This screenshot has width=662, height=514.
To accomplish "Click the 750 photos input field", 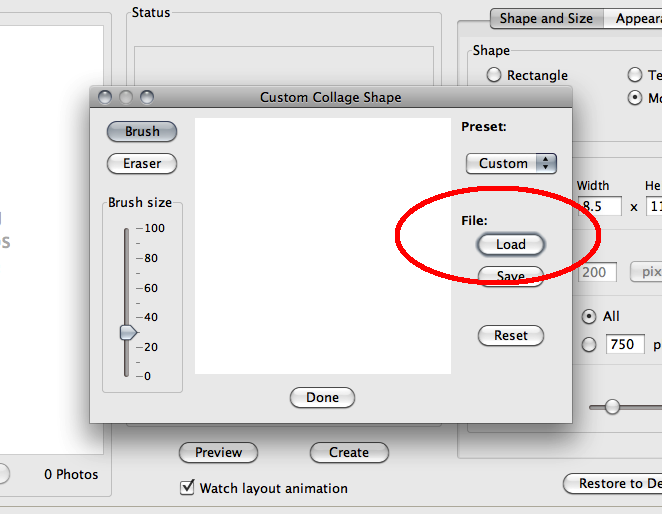I will (x=625, y=344).
